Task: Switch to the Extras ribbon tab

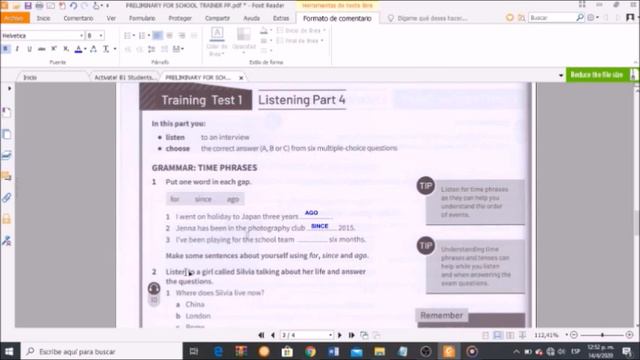Action: 281,18
